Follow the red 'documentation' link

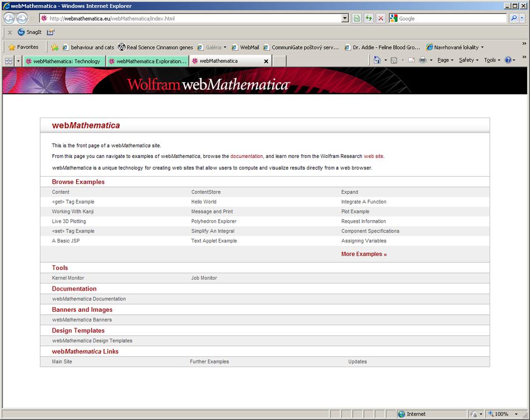(246, 156)
